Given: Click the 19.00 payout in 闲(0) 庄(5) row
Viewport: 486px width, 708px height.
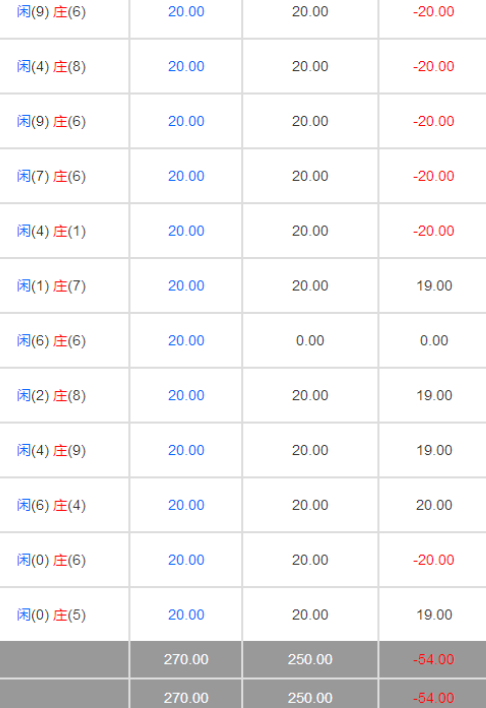Looking at the screenshot, I should [434, 615].
